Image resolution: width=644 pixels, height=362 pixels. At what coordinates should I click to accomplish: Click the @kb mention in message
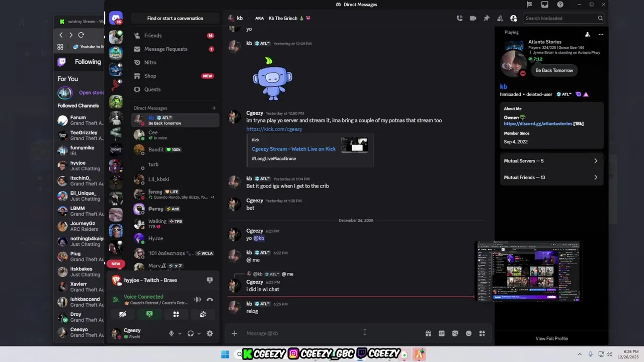pyautogui.click(x=259, y=238)
